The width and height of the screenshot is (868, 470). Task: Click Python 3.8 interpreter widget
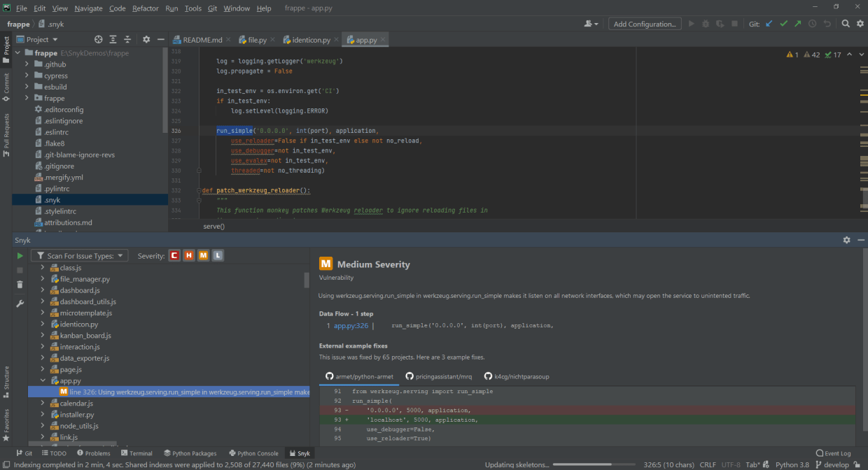[792, 464]
